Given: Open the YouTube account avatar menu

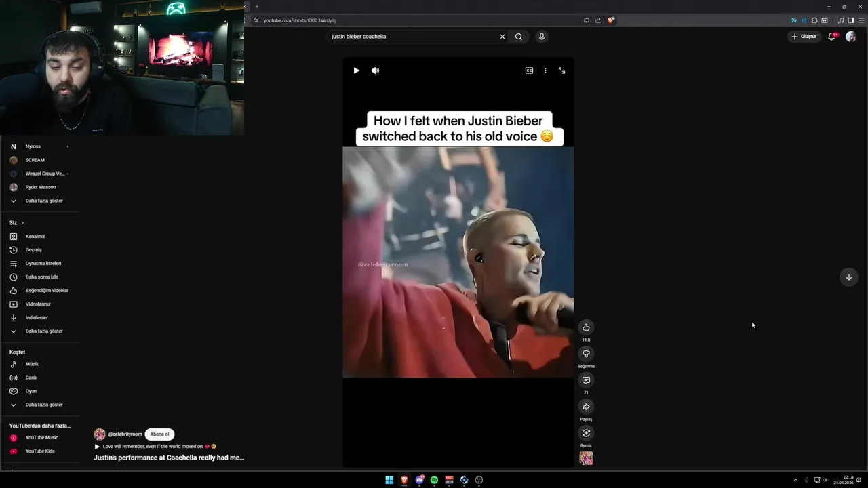Looking at the screenshot, I should coord(850,37).
